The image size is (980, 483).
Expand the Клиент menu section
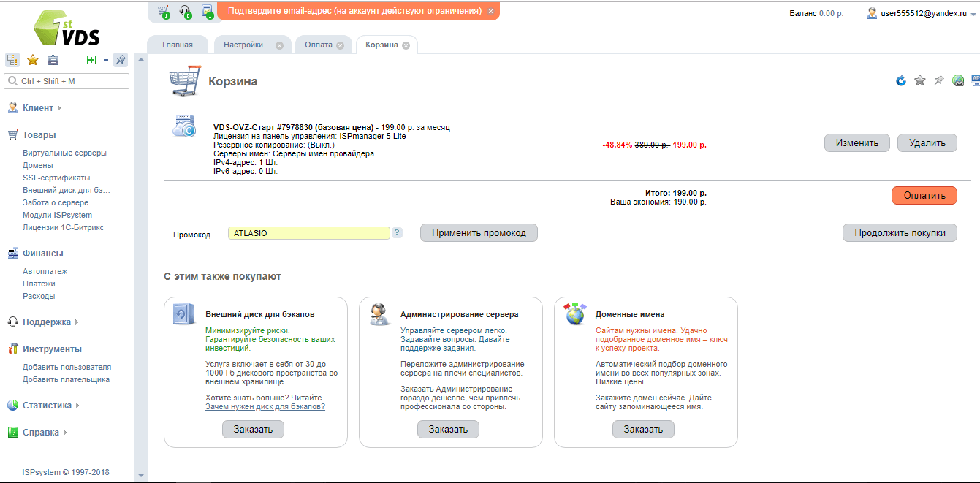(x=38, y=108)
